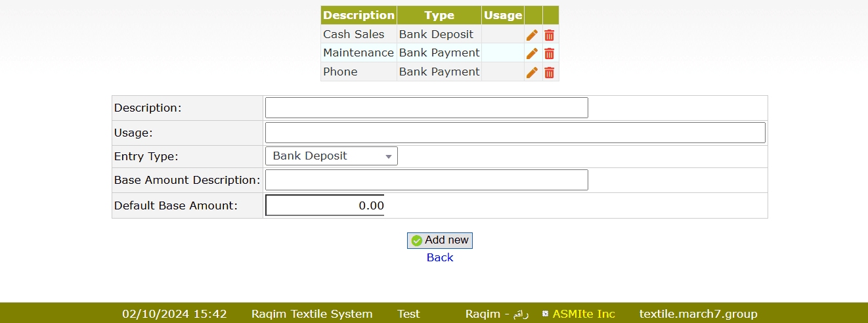Click small icon beside ASMIte Inc

tap(545, 314)
